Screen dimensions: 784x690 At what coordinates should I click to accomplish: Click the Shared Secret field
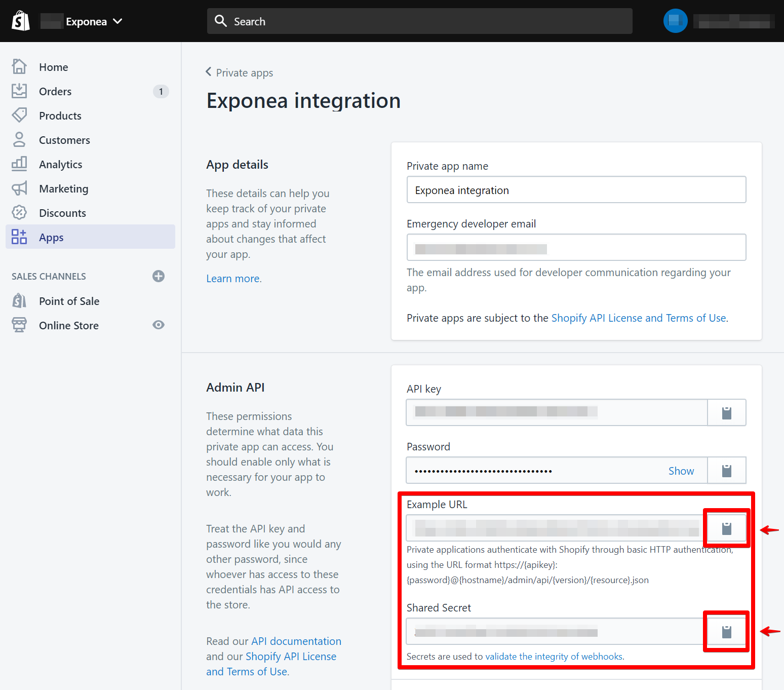(x=557, y=631)
